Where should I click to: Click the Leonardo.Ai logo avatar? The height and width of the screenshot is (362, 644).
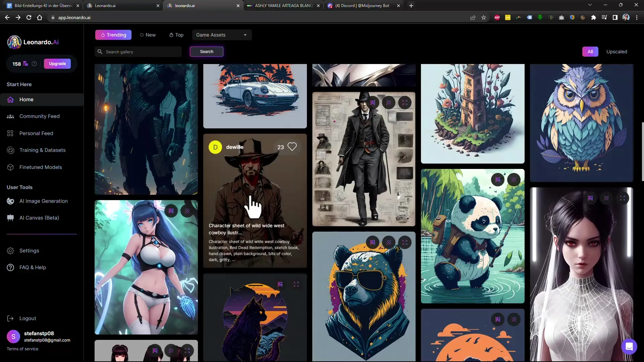tap(14, 42)
